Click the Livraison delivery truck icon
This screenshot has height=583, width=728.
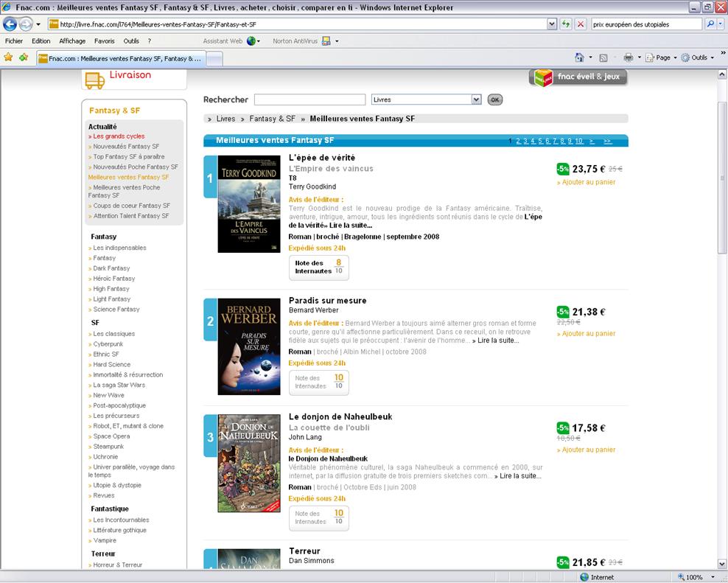(x=95, y=80)
